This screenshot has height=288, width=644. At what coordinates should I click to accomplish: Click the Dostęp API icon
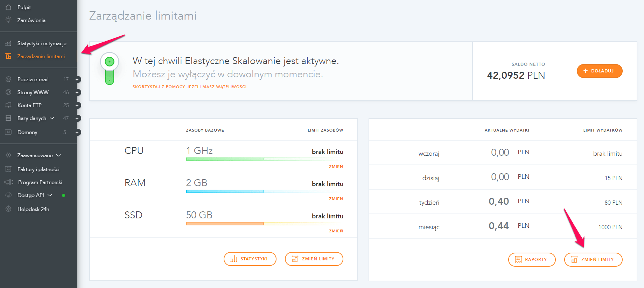click(8, 195)
